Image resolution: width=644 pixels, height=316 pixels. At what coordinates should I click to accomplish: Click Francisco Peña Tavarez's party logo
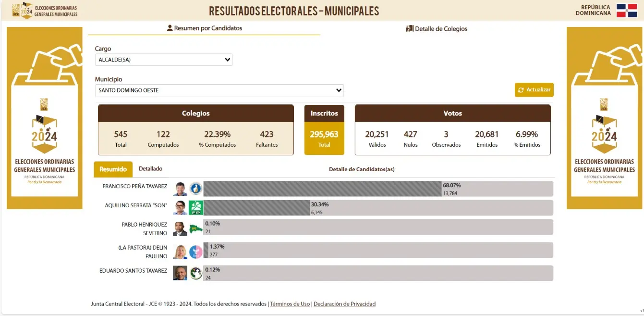[196, 189]
